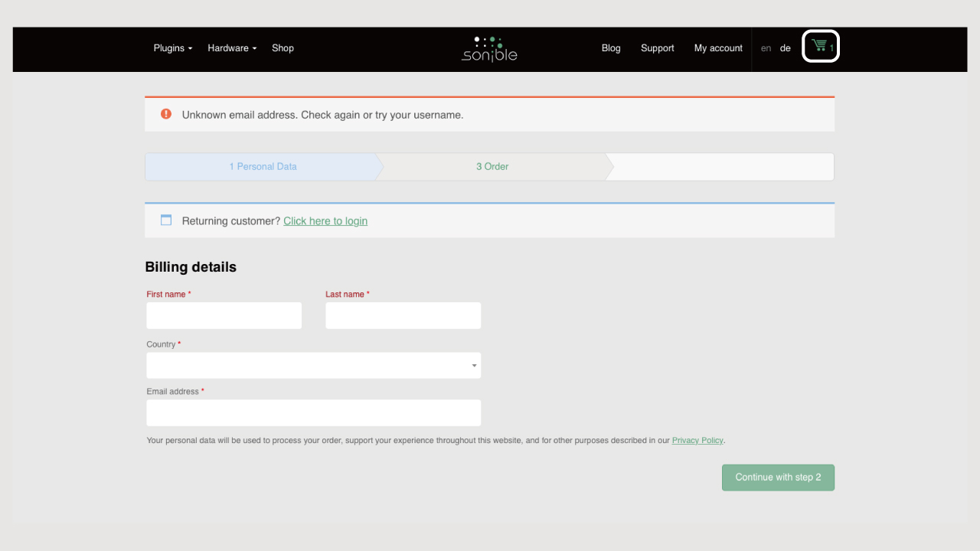Focus the First name input field
Viewport: 980px width, 551px height.
[224, 315]
